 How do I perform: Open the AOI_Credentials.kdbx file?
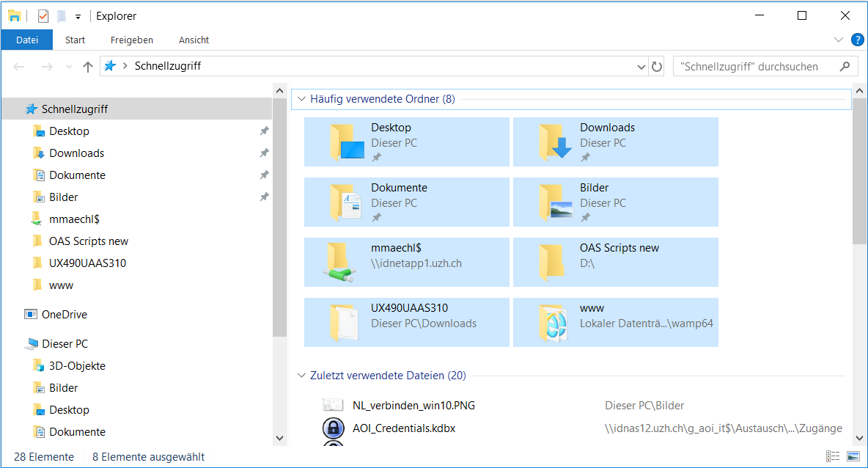click(403, 428)
